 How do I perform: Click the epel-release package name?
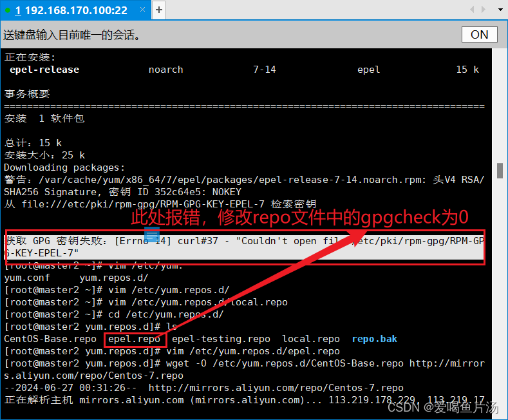pos(44,70)
